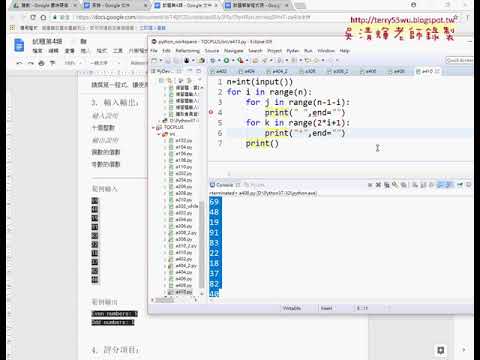Click the Package Explorer vertical scrollbar
Image resolution: width=480 pixels, height=360 pixels.
201,245
